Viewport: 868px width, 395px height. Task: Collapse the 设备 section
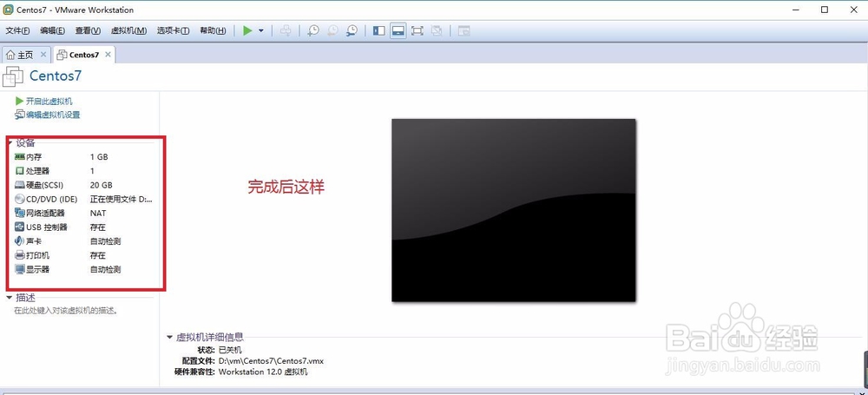pyautogui.click(x=10, y=143)
